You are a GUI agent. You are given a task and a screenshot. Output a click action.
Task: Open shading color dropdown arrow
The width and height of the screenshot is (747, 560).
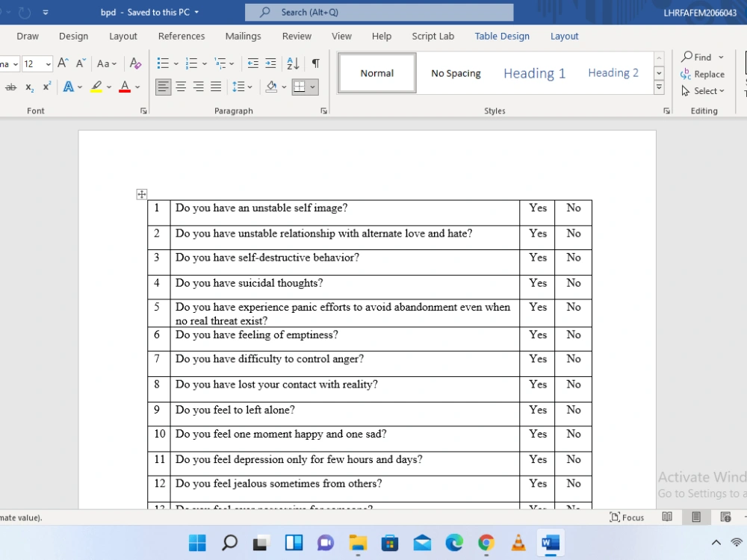click(284, 87)
